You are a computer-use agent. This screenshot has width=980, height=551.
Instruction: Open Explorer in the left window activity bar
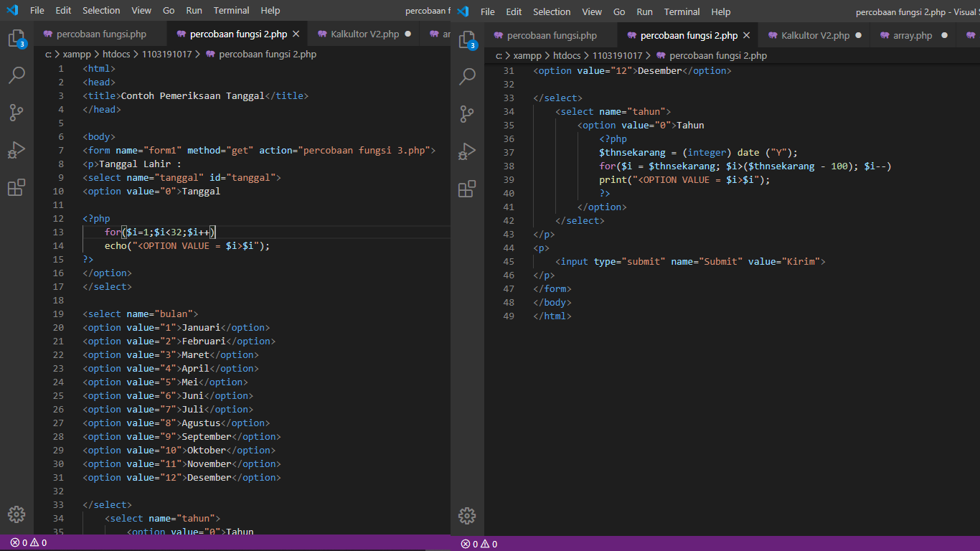click(17, 39)
